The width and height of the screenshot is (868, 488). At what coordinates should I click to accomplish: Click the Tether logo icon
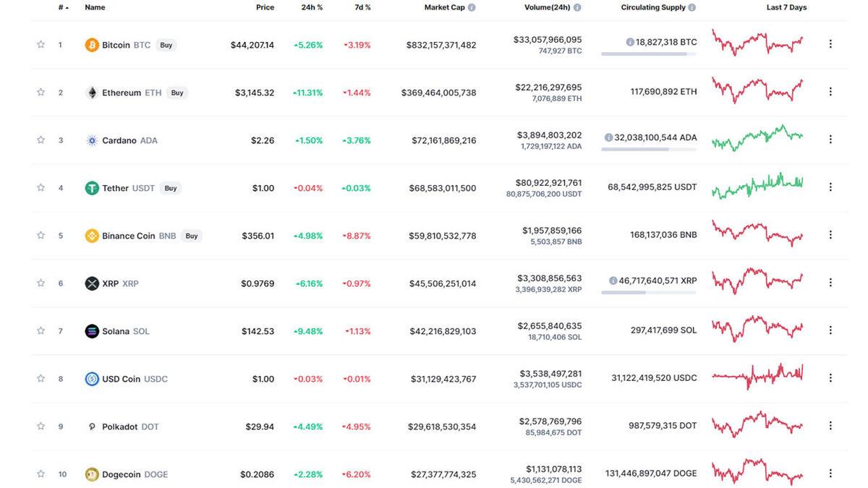(x=91, y=187)
